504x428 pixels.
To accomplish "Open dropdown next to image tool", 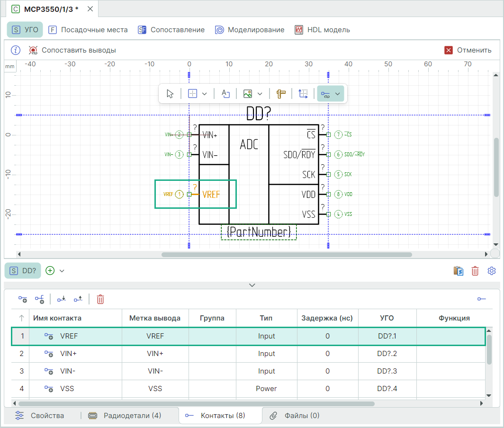I will pos(260,94).
